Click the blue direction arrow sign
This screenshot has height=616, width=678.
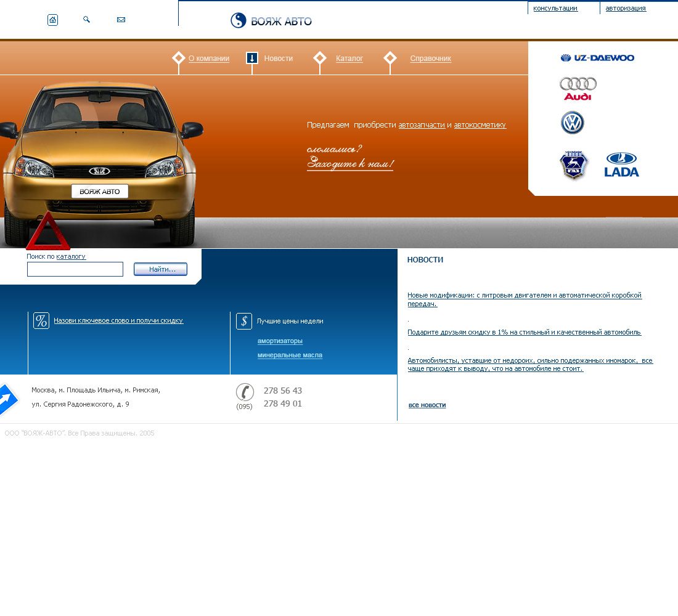click(x=7, y=399)
